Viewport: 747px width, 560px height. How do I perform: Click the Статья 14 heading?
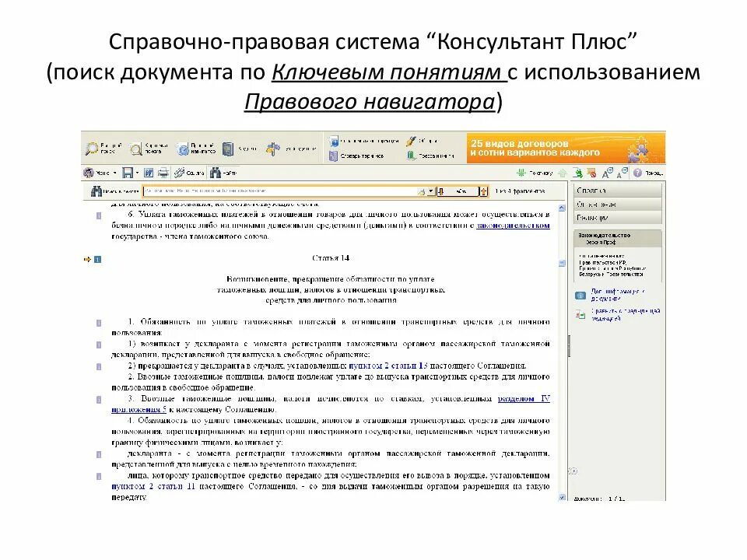331,258
